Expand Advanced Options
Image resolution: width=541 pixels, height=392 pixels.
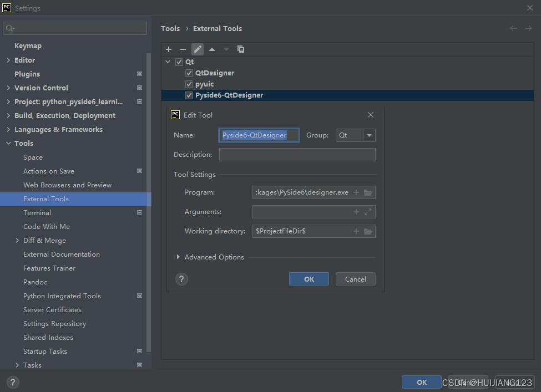tap(178, 257)
